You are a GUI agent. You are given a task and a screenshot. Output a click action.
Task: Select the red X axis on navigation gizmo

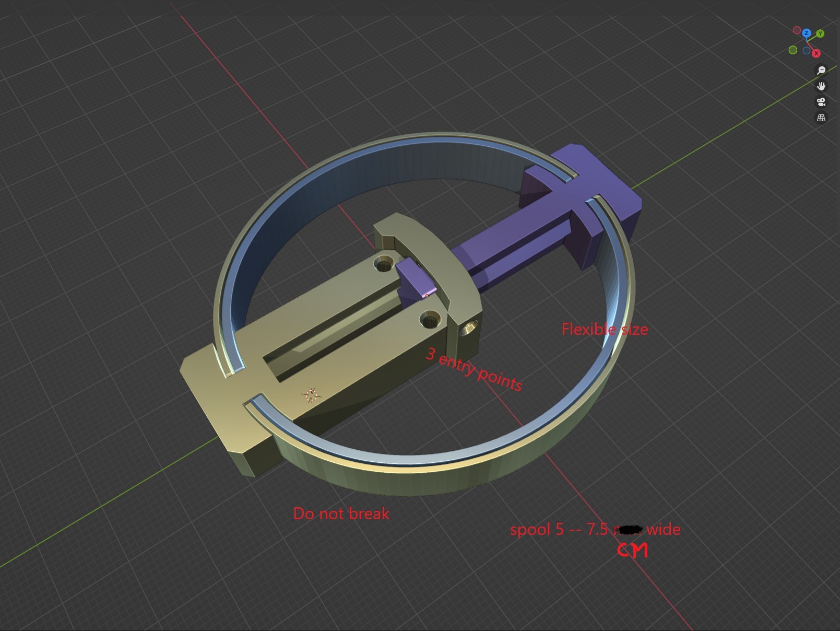pyautogui.click(x=816, y=53)
